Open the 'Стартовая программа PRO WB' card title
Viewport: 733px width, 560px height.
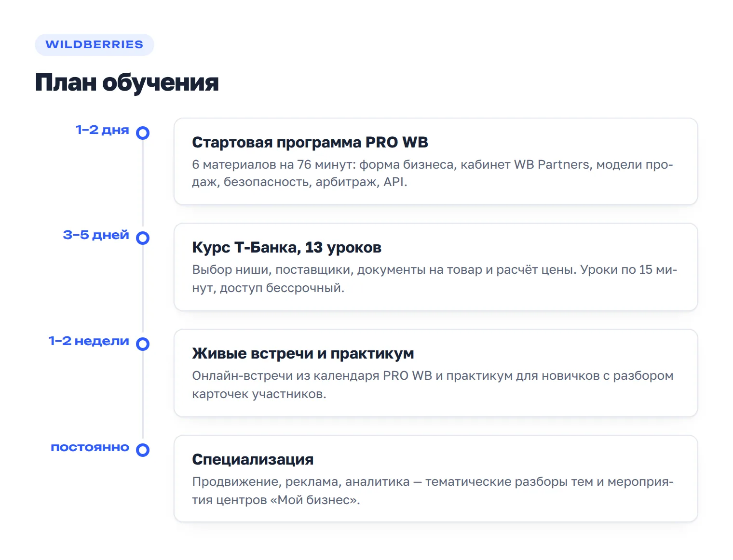click(x=310, y=143)
